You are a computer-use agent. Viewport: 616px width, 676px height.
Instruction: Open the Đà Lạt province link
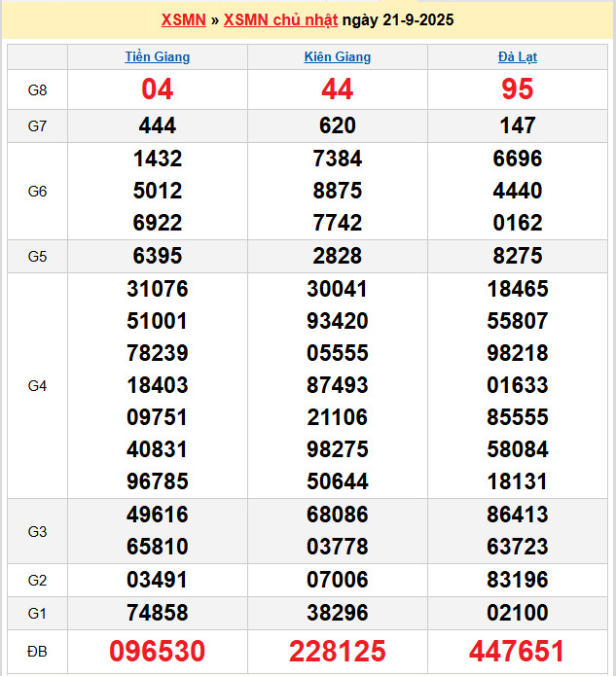point(518,56)
